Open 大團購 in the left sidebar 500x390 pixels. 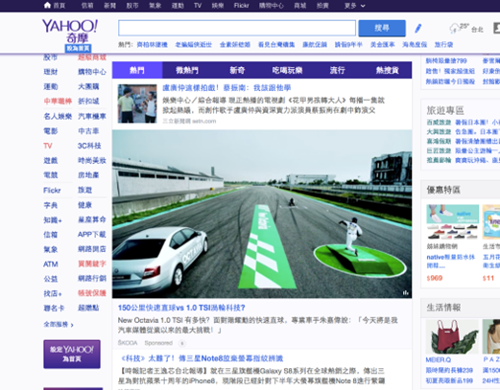88,86
